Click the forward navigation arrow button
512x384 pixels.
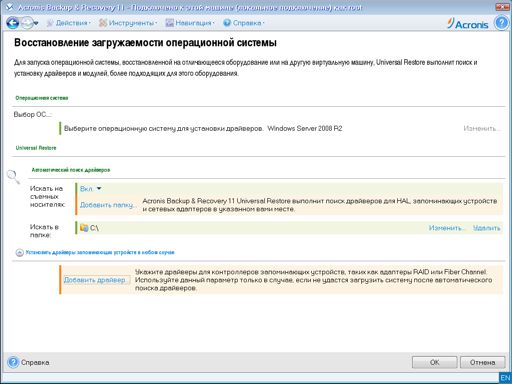pos(27,23)
